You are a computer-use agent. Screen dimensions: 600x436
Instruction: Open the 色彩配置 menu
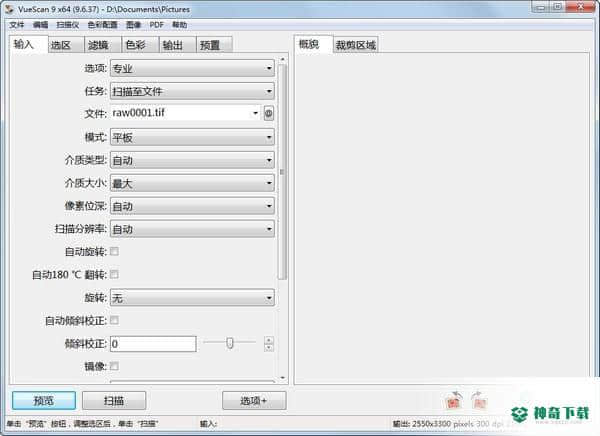(102, 25)
